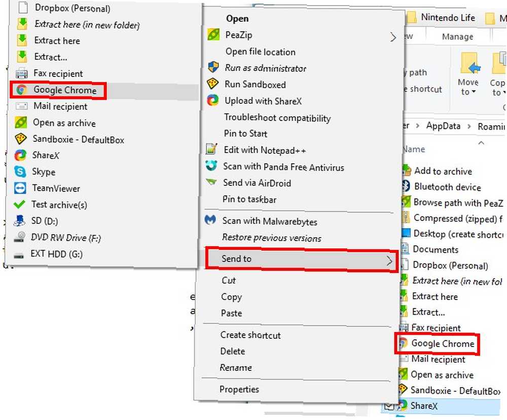Click the Sandboxie icon beside Run Sandboxed

point(212,84)
